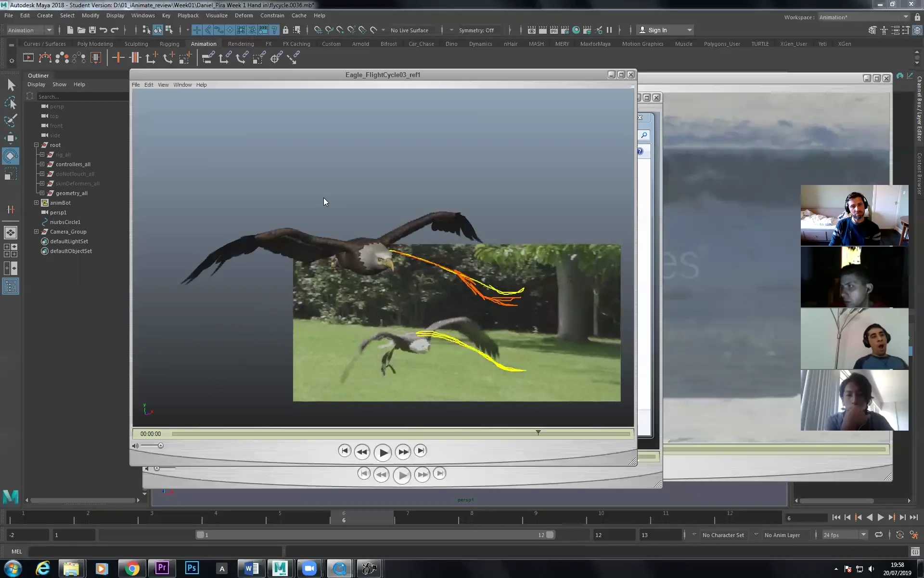Select the Lasso tool in the toolbox
Image resolution: width=924 pixels, height=578 pixels.
[x=11, y=103]
